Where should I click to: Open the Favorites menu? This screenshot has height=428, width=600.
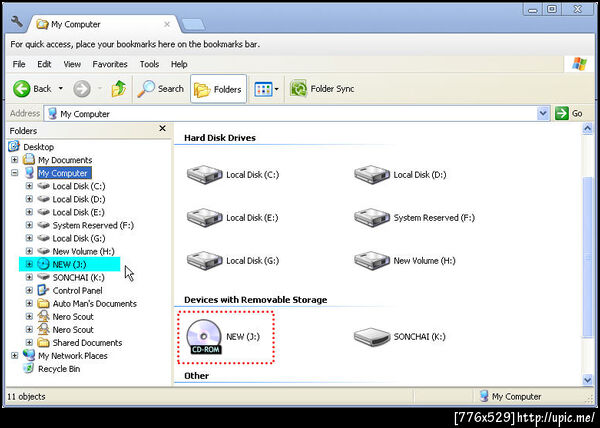pos(110,64)
